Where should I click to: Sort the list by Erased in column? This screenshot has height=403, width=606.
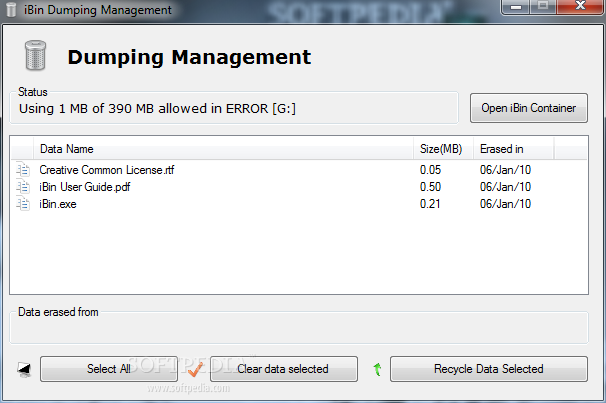point(513,149)
